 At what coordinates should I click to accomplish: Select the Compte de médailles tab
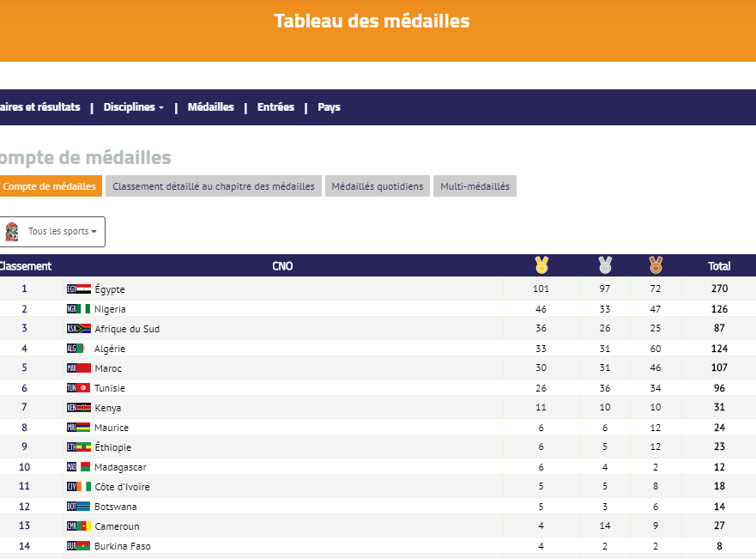[x=50, y=186]
